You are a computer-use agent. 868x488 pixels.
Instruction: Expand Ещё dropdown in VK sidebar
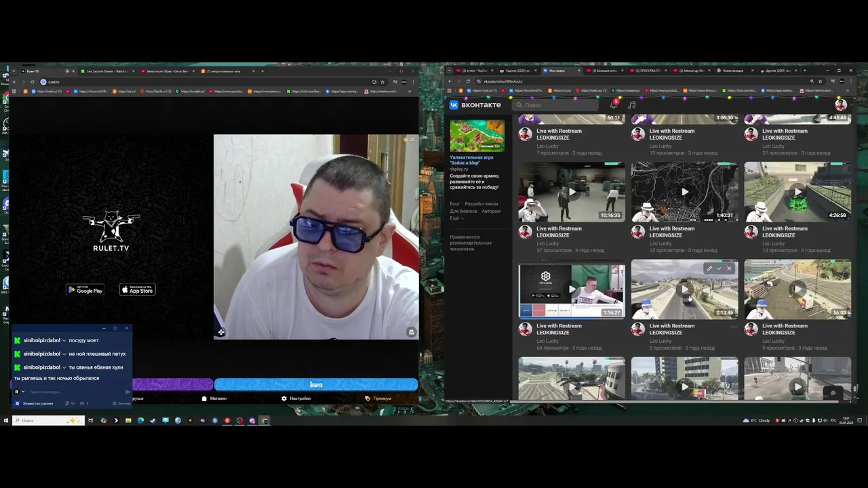pos(456,218)
